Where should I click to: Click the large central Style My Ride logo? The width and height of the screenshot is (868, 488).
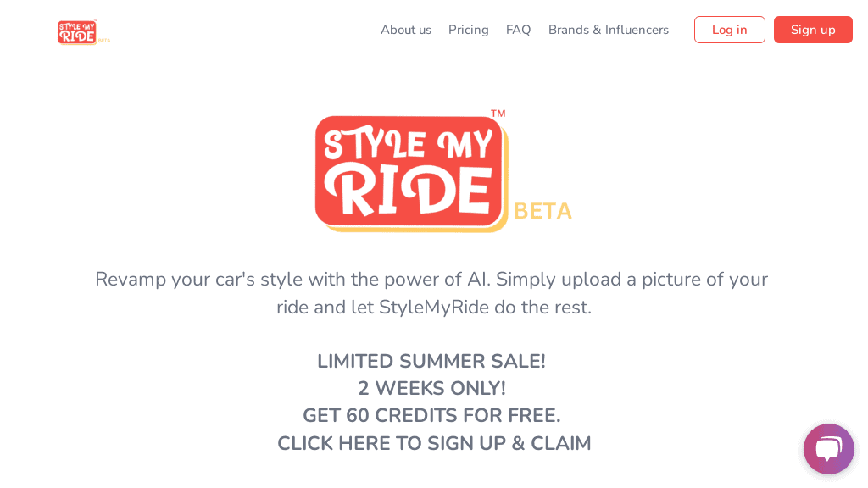pyautogui.click(x=410, y=171)
